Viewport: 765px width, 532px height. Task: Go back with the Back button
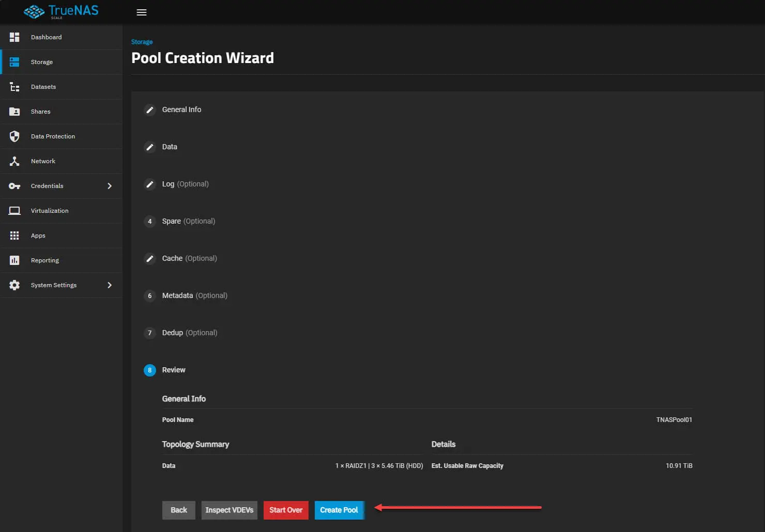(179, 510)
